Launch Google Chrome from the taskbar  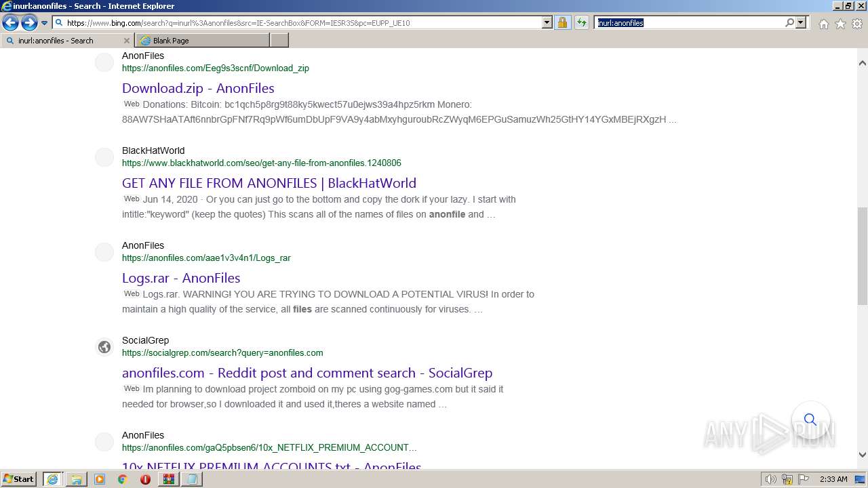tap(122, 479)
